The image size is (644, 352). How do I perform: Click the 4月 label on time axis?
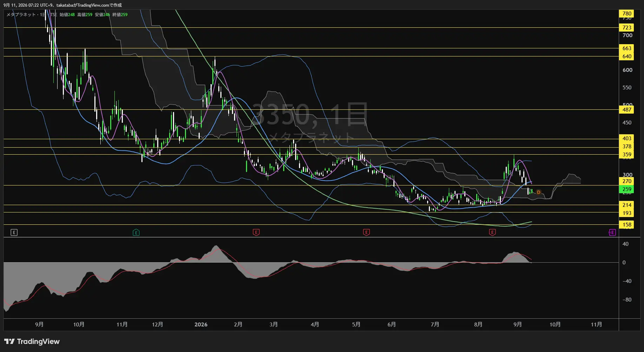[x=315, y=325]
